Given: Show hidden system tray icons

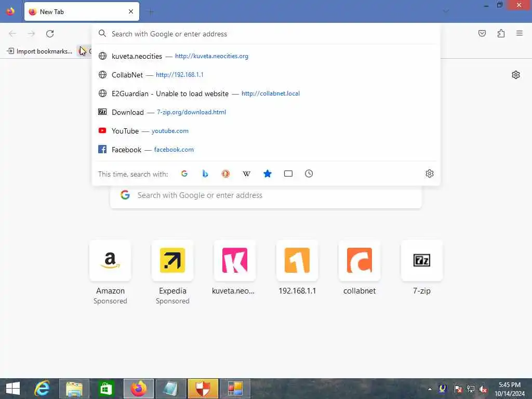Looking at the screenshot, I should 430,389.
